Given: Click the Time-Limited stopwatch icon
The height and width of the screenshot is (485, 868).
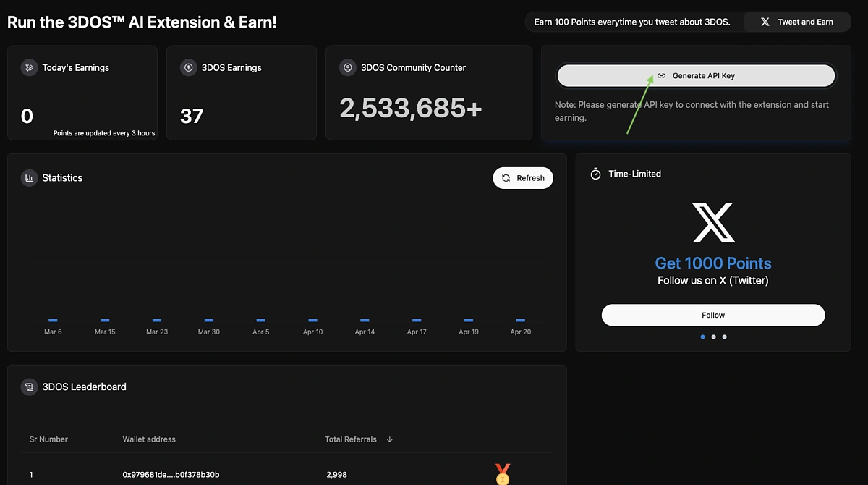Looking at the screenshot, I should [x=595, y=174].
